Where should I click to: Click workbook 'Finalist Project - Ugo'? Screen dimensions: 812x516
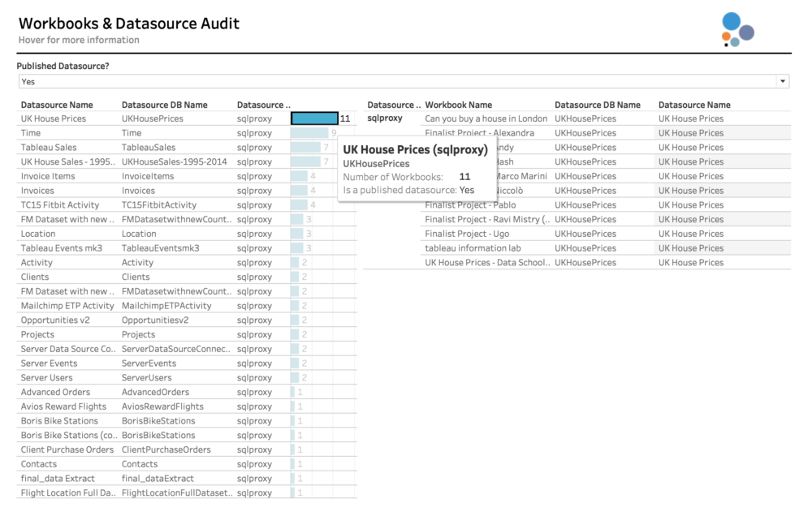click(x=467, y=234)
